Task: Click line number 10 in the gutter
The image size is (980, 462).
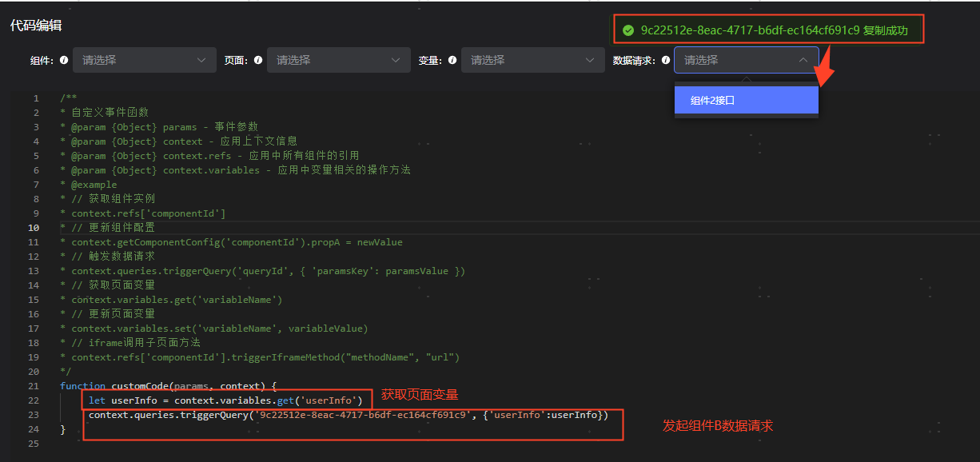Action: (34, 227)
